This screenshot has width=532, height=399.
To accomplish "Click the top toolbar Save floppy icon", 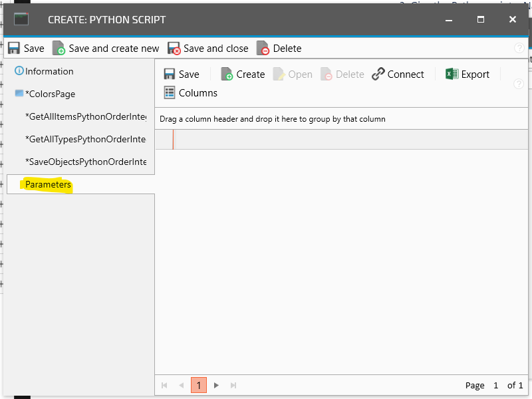I will pyautogui.click(x=14, y=49).
